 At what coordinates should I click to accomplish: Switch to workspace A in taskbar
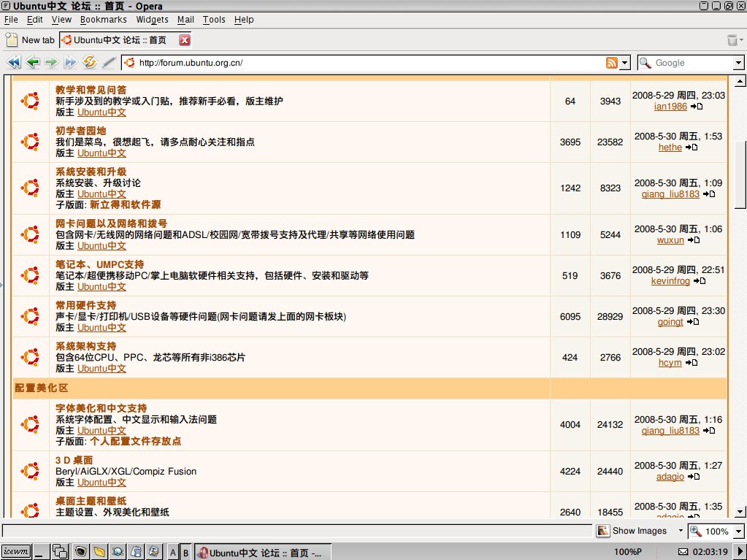(173, 553)
